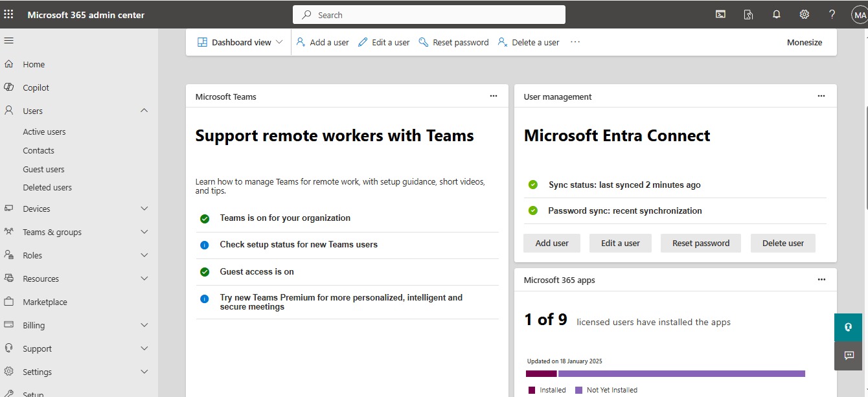Click Edit a user in the top toolbar
The height and width of the screenshot is (397, 868).
pos(384,42)
